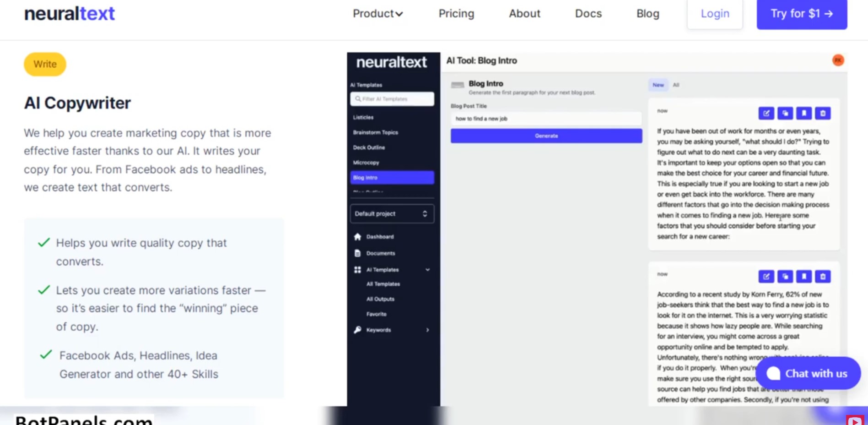
Task: Select the Brainstorm Topics template
Action: 376,132
